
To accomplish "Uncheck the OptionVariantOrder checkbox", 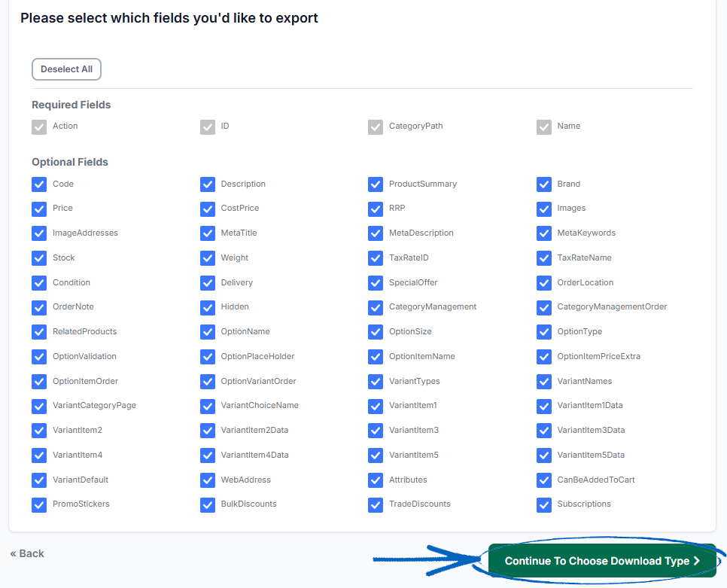I will click(208, 382).
